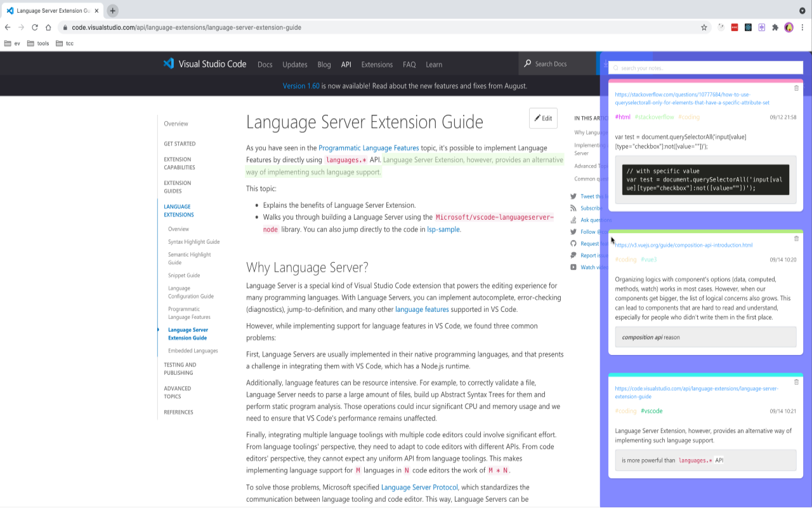Click the tab search dropdown arrow
The height and width of the screenshot is (508, 812).
[x=802, y=11]
